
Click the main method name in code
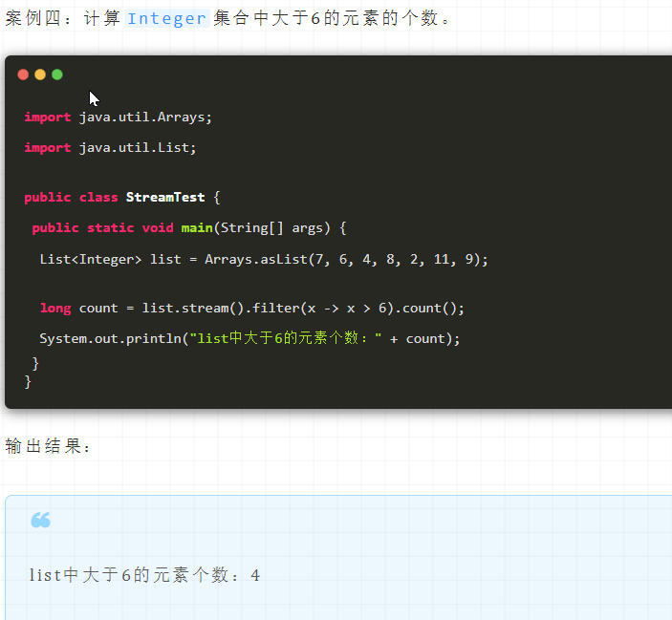point(197,227)
